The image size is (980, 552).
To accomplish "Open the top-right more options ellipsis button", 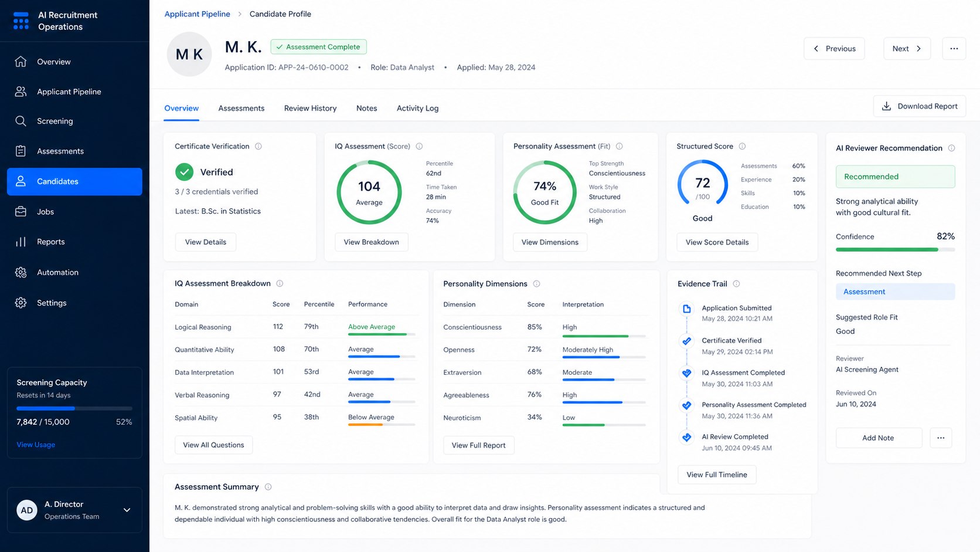I will point(954,49).
